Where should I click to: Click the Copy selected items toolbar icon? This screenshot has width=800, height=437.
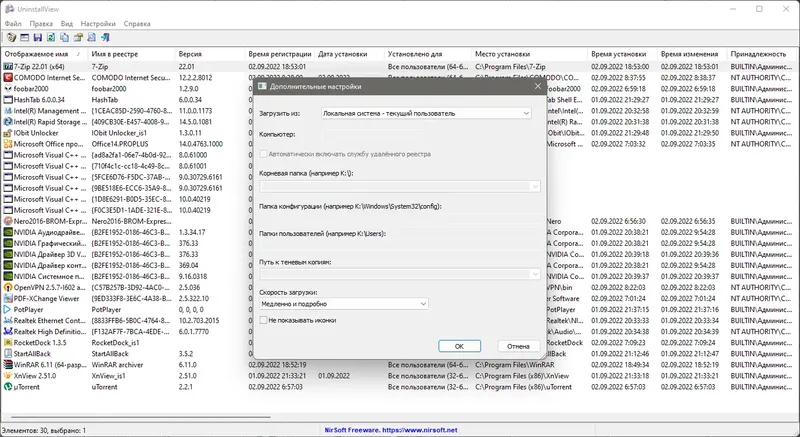[64, 37]
